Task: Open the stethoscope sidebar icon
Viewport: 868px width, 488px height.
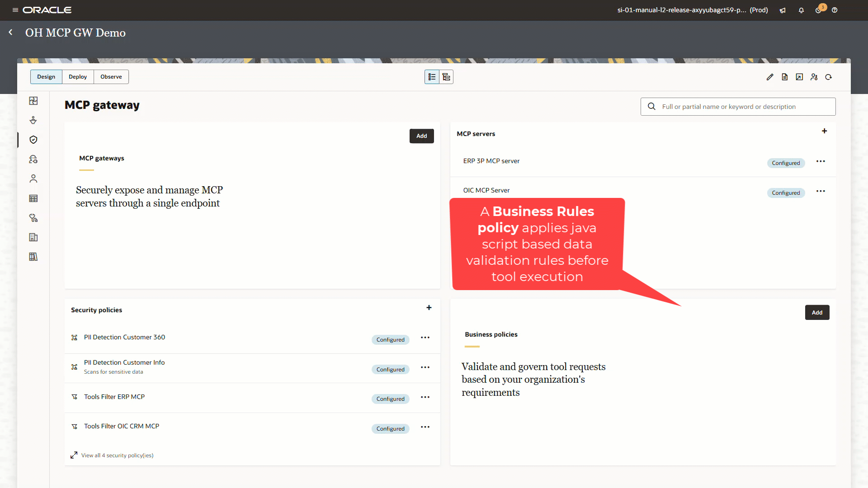Action: tap(33, 218)
